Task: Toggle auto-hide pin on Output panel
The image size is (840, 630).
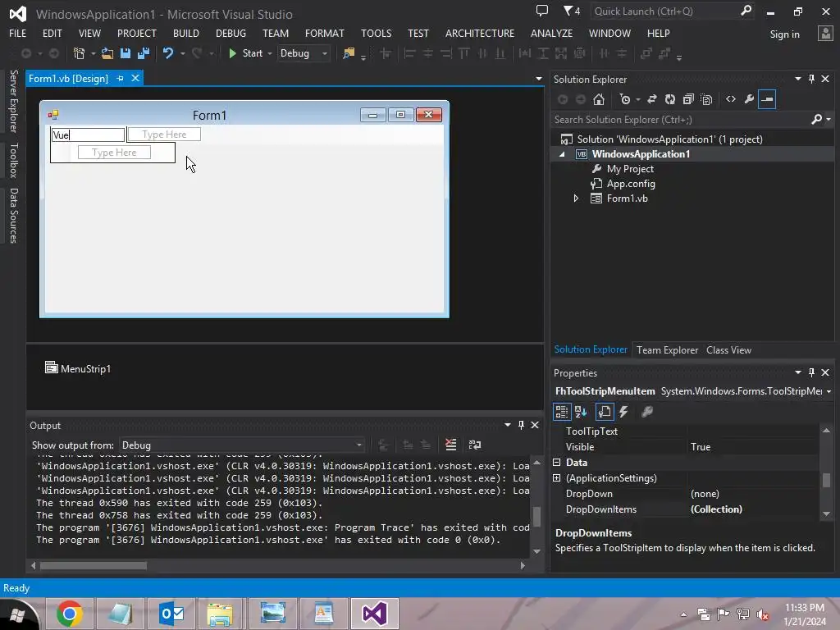Action: coord(521,425)
